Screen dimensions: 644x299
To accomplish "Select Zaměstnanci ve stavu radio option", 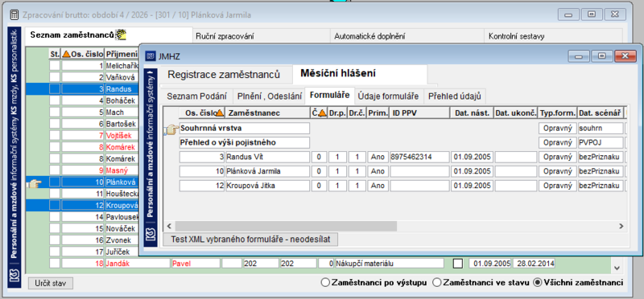I will 437,282.
